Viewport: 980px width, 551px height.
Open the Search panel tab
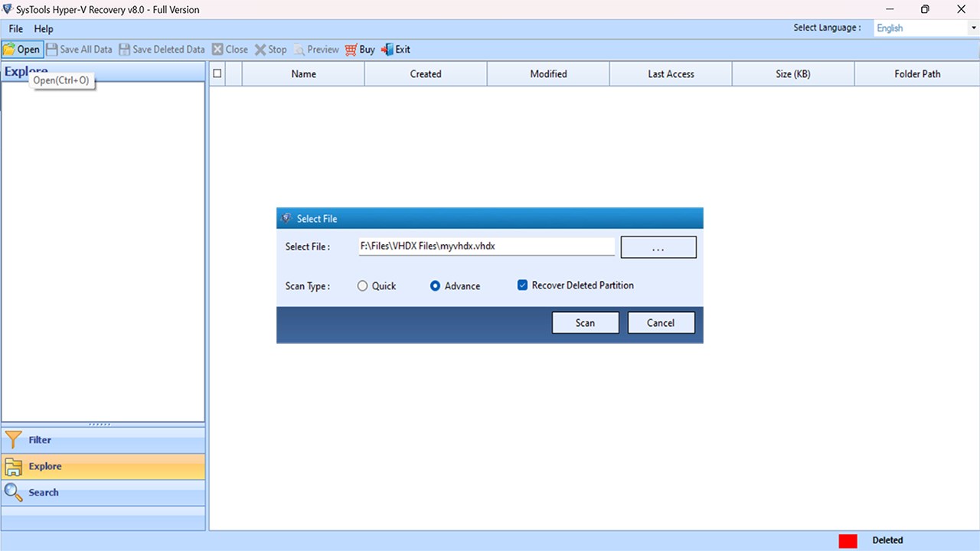click(x=103, y=492)
